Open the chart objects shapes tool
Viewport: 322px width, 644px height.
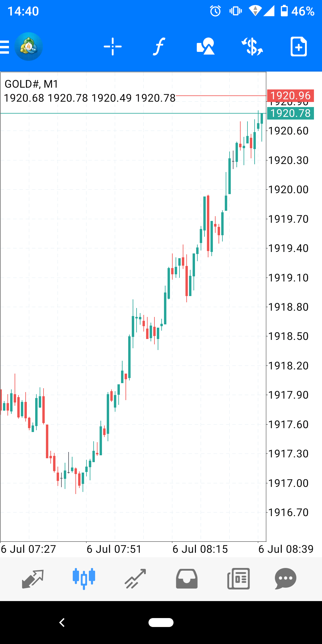pyautogui.click(x=205, y=47)
